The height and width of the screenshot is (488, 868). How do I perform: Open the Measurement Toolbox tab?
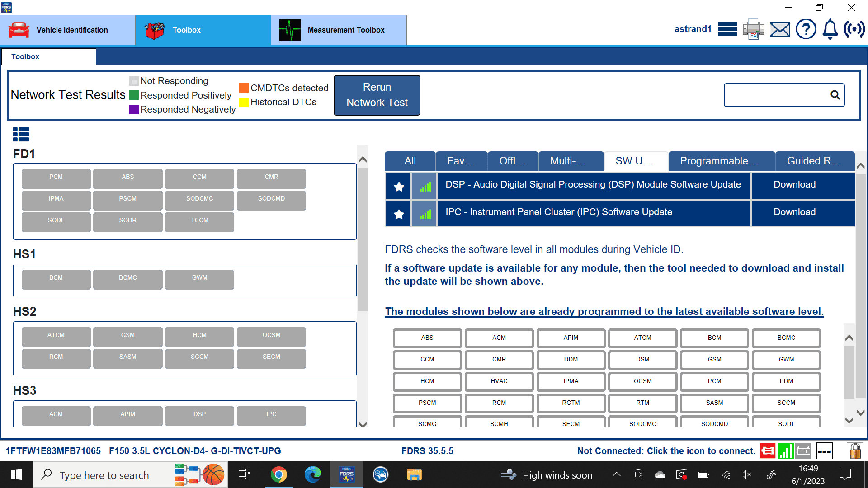click(339, 30)
